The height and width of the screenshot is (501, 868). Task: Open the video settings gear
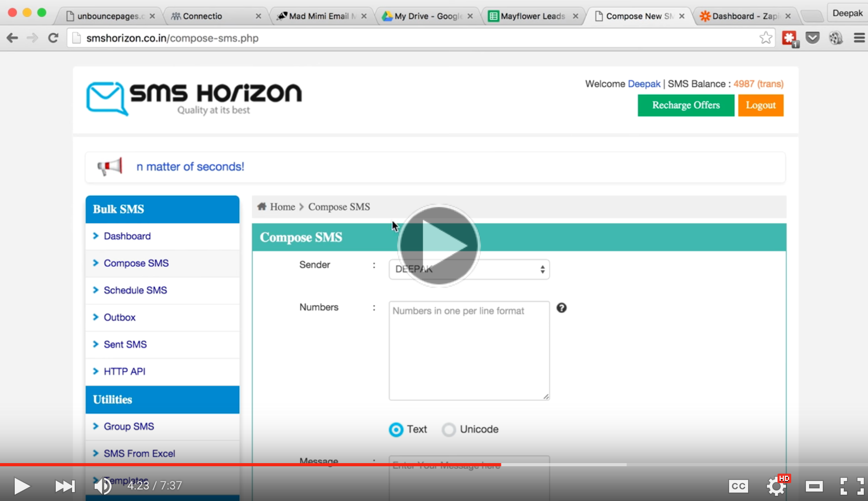(777, 486)
